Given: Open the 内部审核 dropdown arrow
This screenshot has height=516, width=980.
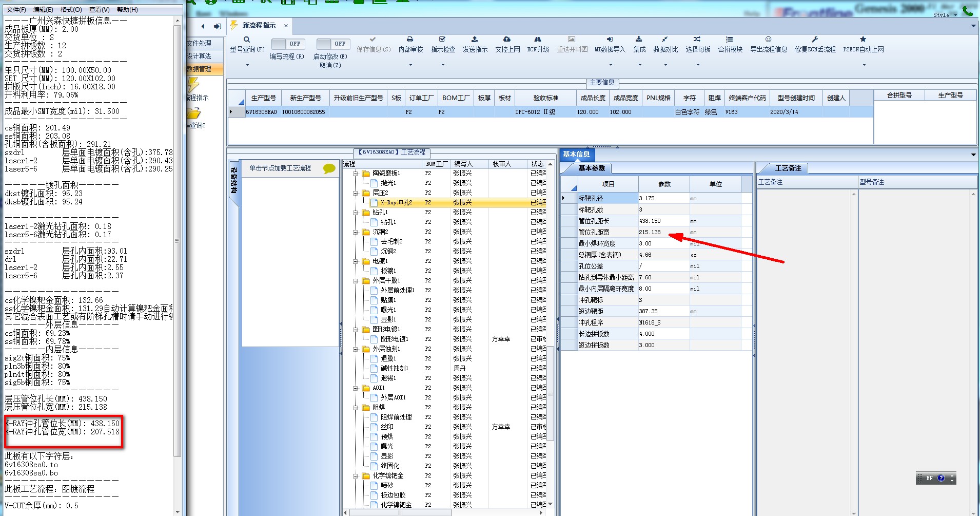Looking at the screenshot, I should point(410,65).
